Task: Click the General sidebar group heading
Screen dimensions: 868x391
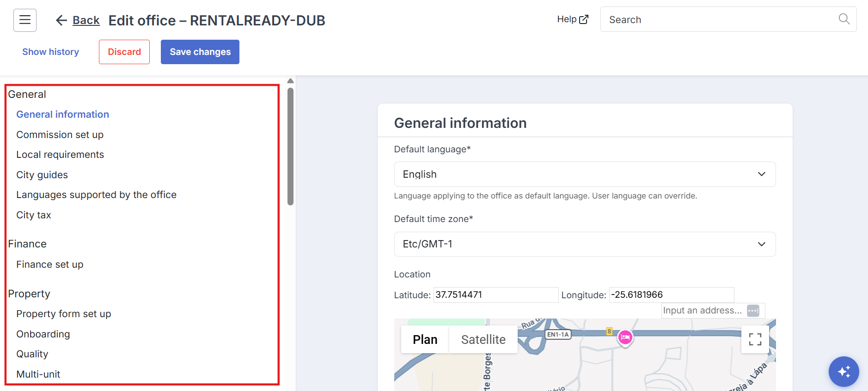Action: pos(27,94)
